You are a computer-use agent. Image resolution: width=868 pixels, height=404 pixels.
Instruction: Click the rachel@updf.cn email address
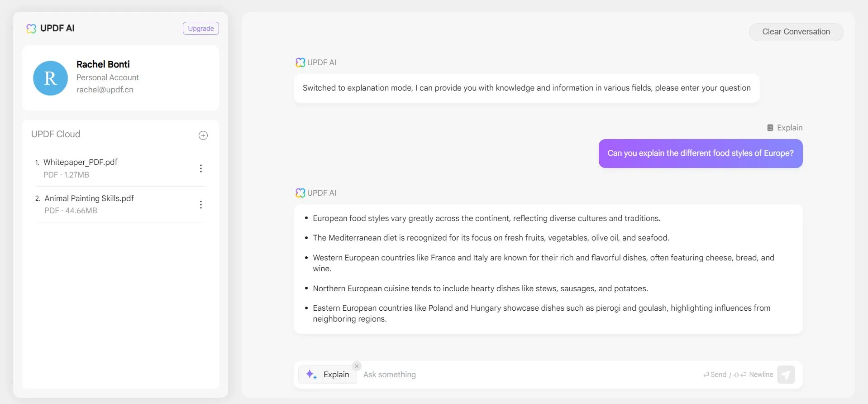coord(105,90)
